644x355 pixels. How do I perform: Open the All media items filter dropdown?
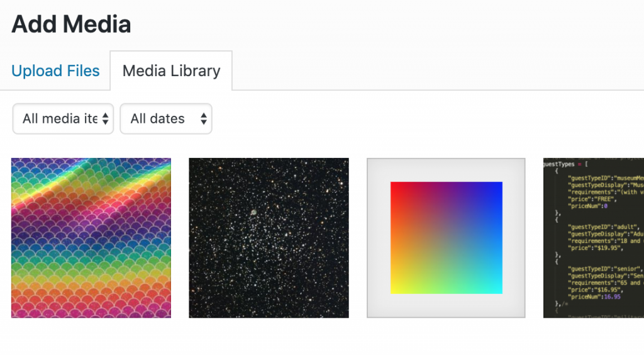click(x=63, y=118)
